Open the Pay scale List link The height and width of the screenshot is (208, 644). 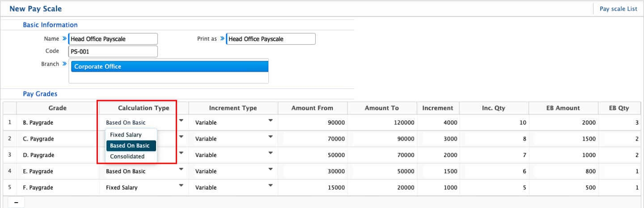[x=618, y=9]
